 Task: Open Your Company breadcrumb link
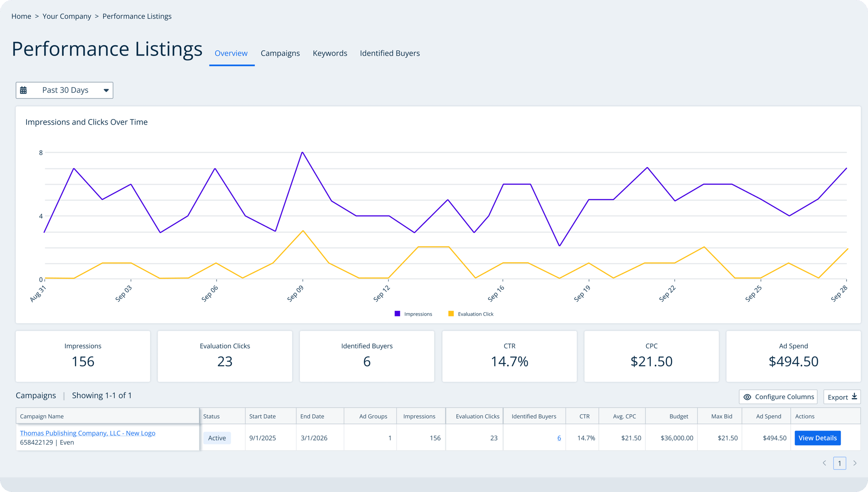[x=67, y=17]
